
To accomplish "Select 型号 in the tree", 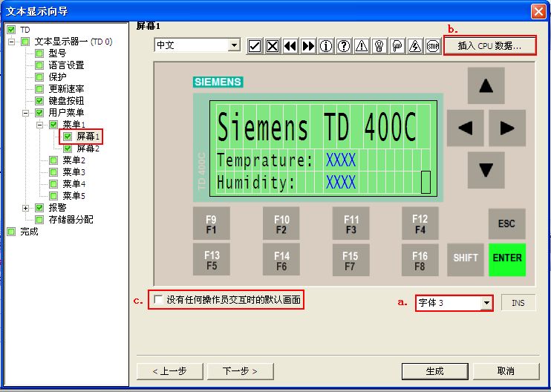I will click(x=57, y=53).
